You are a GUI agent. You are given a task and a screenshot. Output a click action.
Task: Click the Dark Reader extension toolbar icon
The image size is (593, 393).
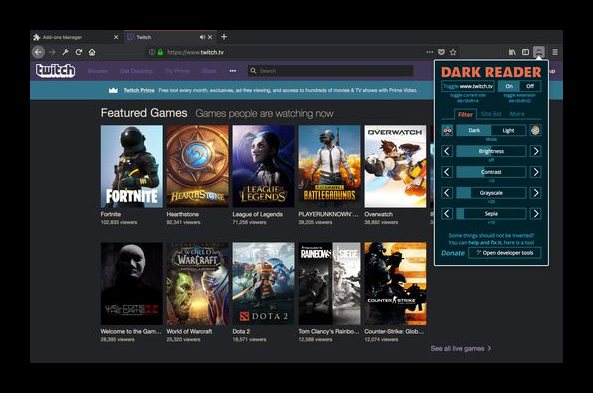pyautogui.click(x=539, y=52)
